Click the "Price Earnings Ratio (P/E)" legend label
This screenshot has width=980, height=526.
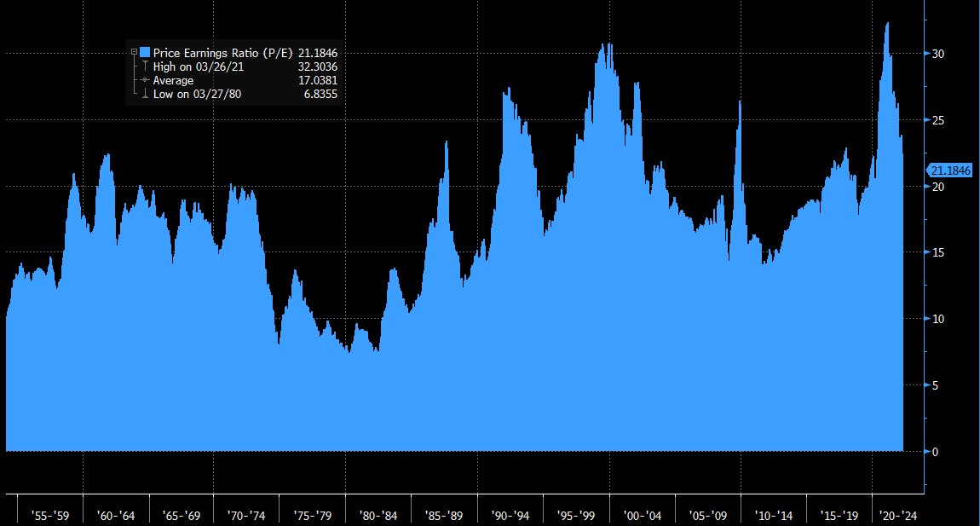click(223, 53)
